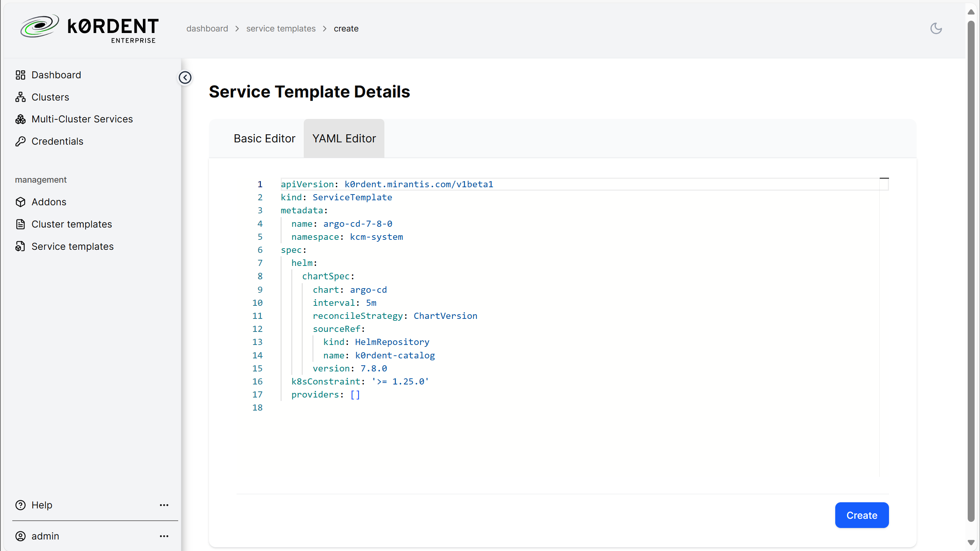Image resolution: width=980 pixels, height=551 pixels.
Task: Click the page vertical scrollbar thumb
Action: 971,271
